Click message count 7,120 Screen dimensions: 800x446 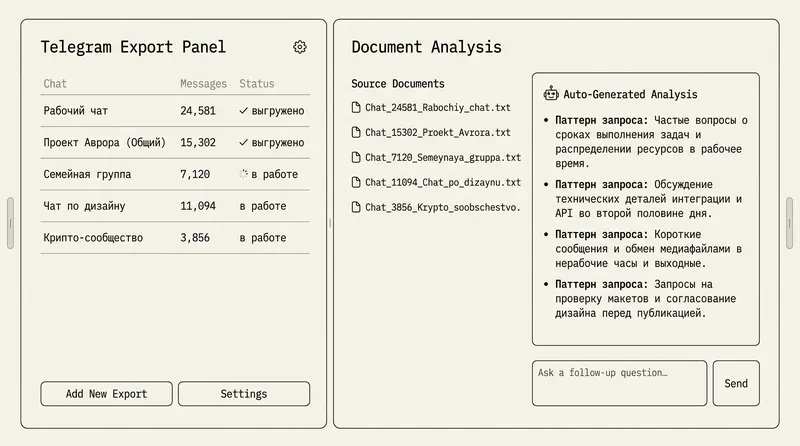pyautogui.click(x=195, y=174)
